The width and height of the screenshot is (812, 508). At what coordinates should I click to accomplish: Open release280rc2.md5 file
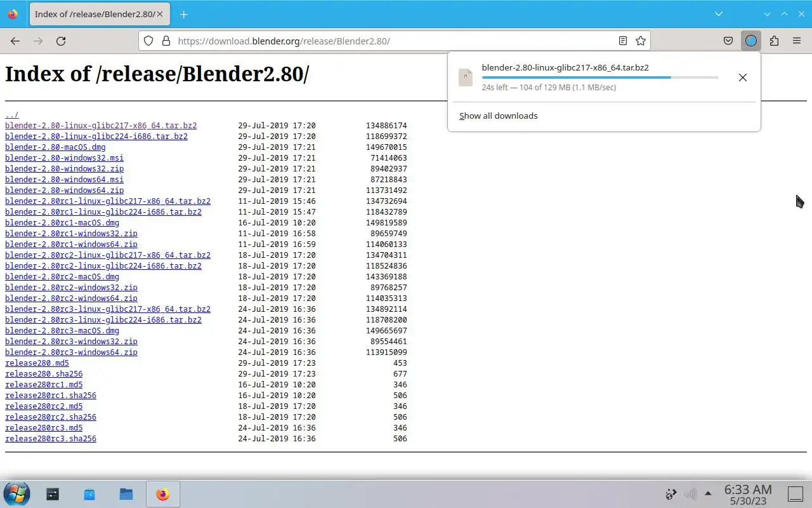tap(44, 406)
